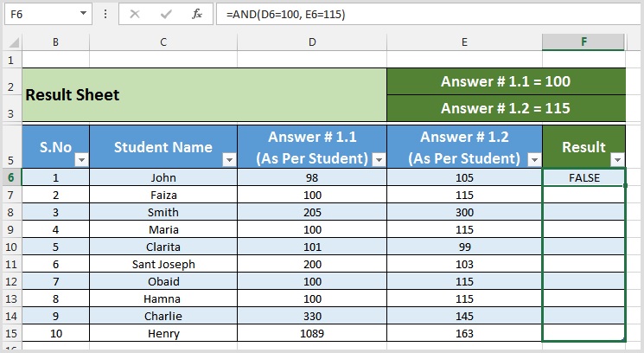Select row 8 header
Viewport: 644px width, 353px height.
click(11, 212)
